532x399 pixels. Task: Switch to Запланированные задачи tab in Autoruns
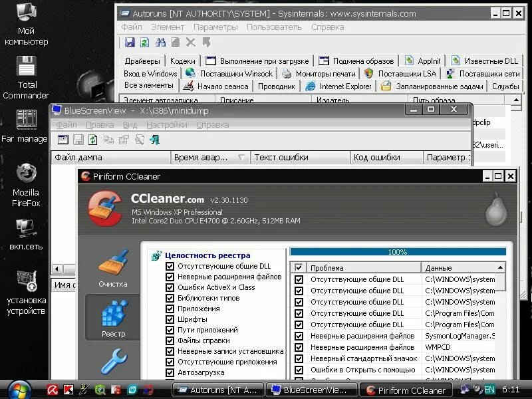click(x=432, y=86)
